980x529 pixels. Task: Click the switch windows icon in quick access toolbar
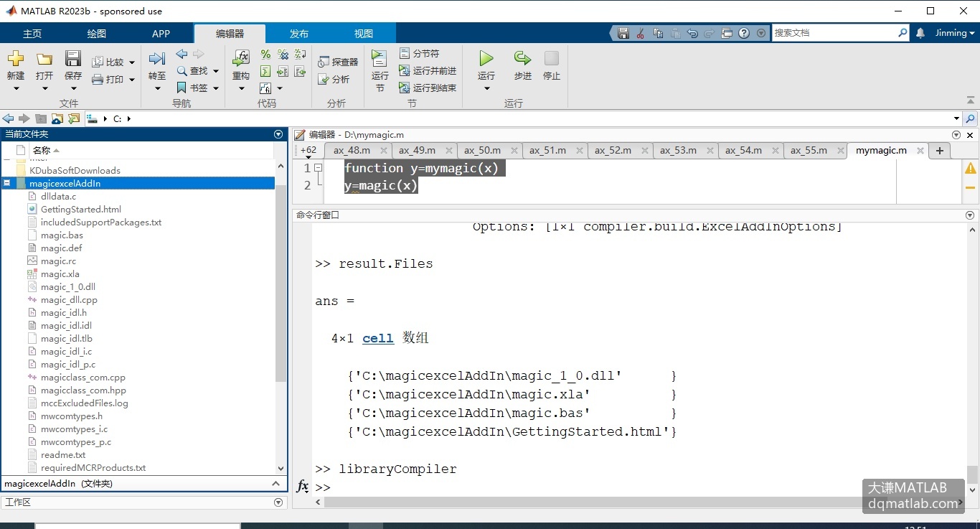click(727, 33)
